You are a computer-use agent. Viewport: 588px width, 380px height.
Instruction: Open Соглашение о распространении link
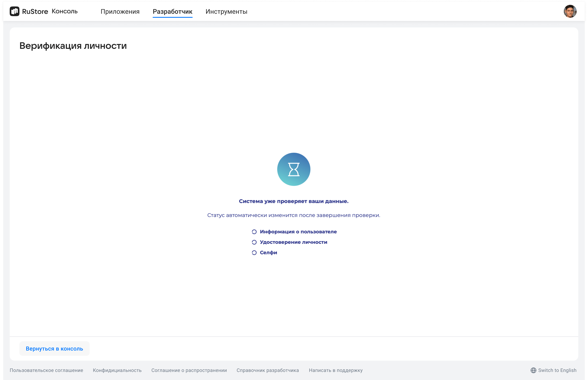[x=189, y=370]
